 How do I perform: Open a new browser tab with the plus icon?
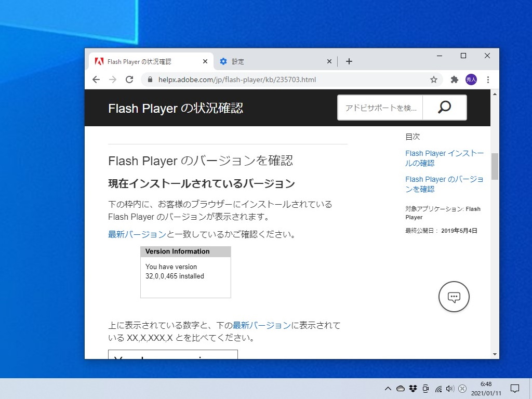click(349, 61)
